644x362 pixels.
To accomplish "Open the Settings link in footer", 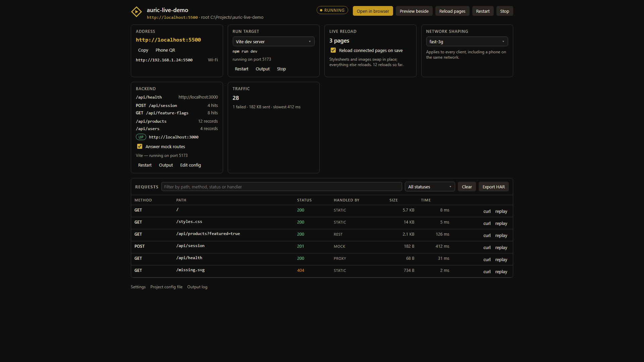I will [138, 287].
